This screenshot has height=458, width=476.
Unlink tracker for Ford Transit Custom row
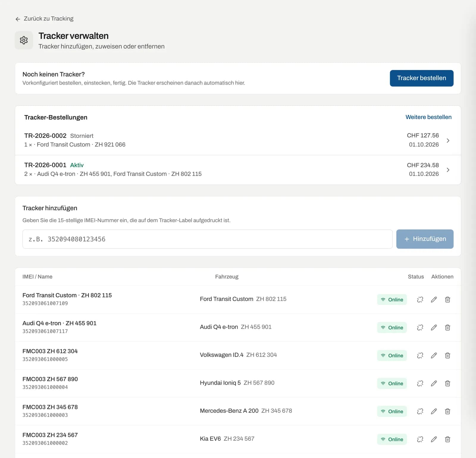(x=420, y=300)
